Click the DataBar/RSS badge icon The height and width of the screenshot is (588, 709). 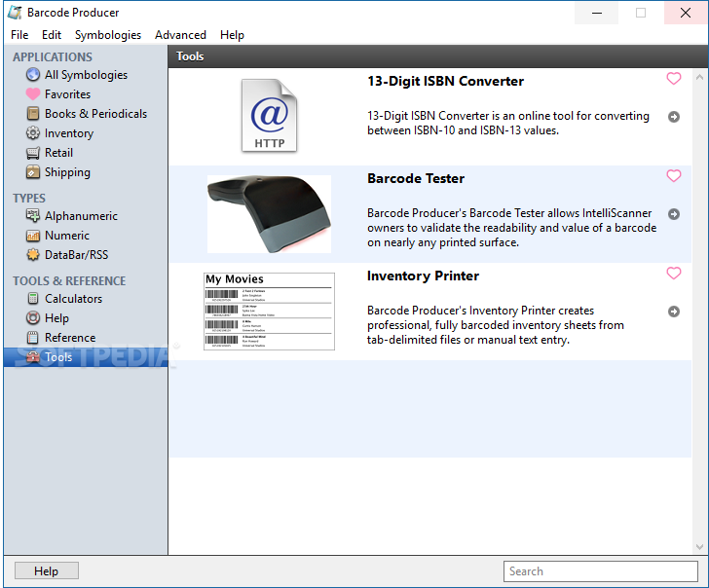click(x=32, y=255)
